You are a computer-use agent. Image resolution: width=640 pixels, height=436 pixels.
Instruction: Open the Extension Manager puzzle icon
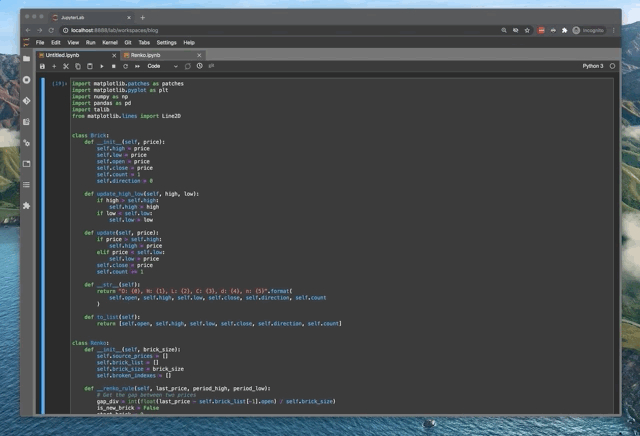27,206
